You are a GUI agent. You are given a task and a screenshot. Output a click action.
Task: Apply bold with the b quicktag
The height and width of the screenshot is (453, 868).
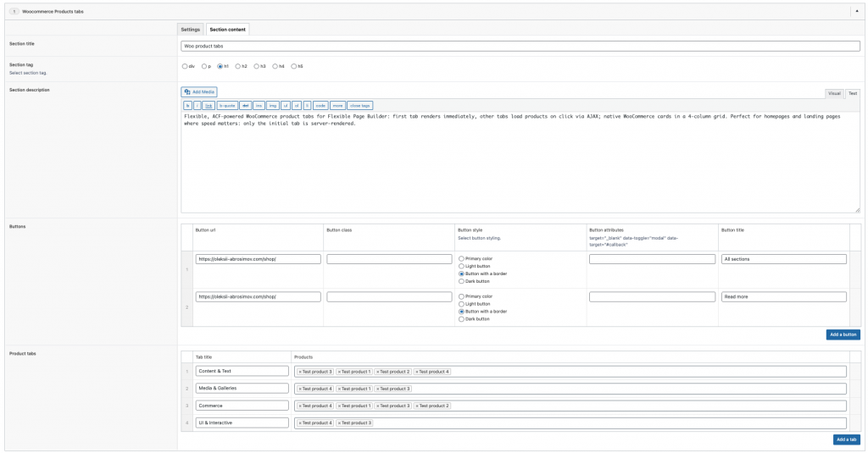pyautogui.click(x=187, y=106)
